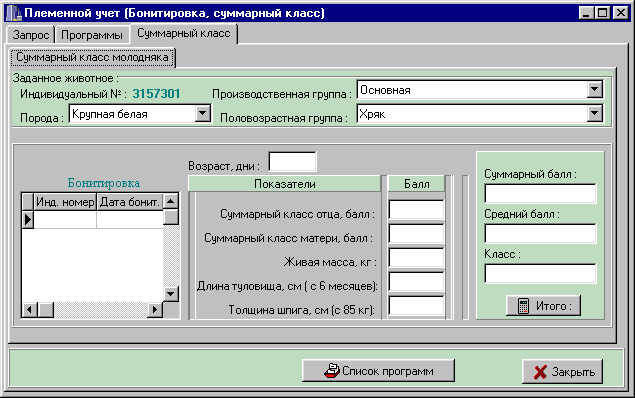The image size is (635, 398).
Task: Click the Класс result field
Action: click(x=540, y=274)
